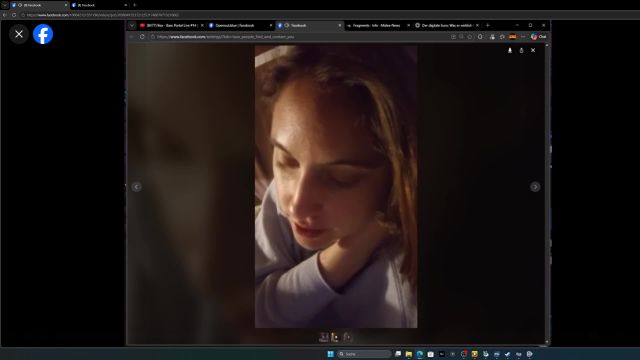Close the inner photo overlay with the X
The height and width of the screenshot is (360, 640).
(533, 50)
